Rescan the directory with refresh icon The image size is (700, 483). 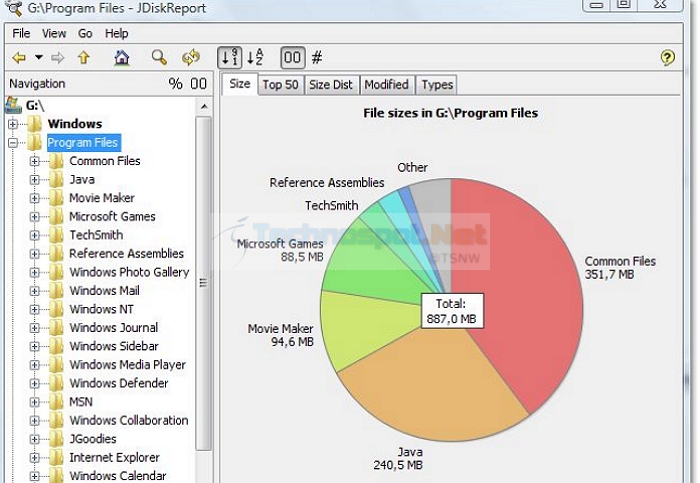(191, 58)
